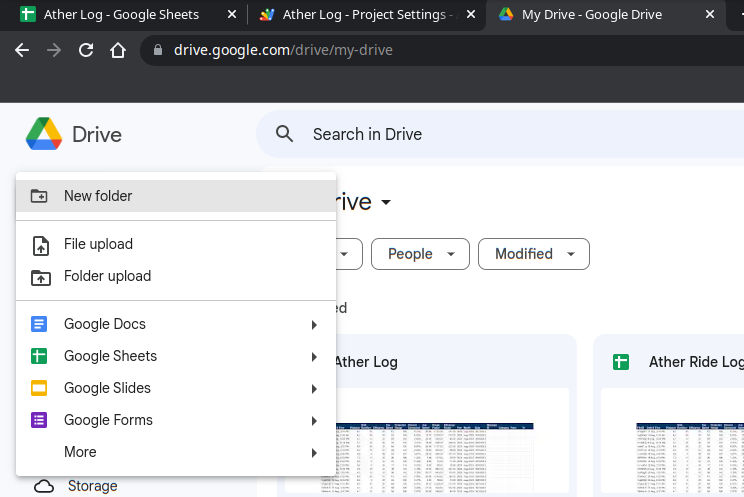This screenshot has height=497, width=744.
Task: Click the lock icon in address bar
Action: click(158, 50)
